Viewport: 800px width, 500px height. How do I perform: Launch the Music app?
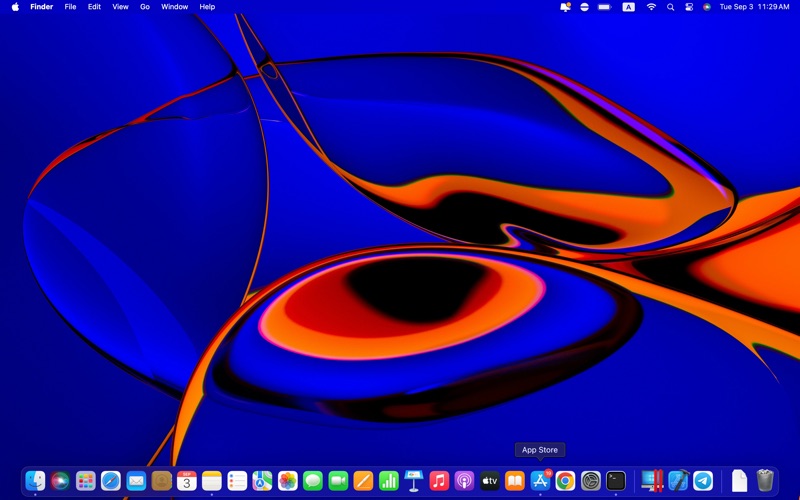pyautogui.click(x=439, y=481)
